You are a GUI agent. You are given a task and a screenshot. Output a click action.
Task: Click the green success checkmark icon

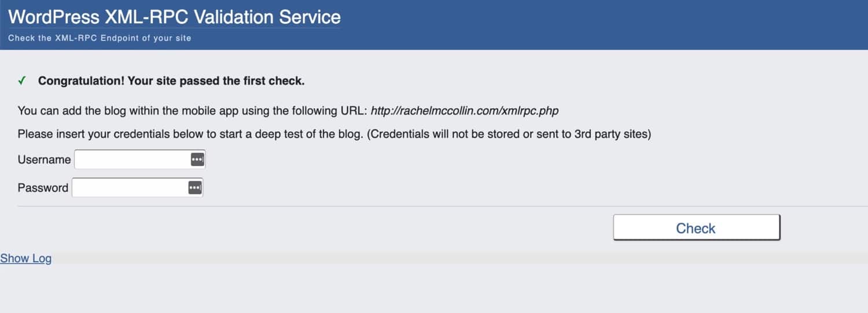coord(22,81)
